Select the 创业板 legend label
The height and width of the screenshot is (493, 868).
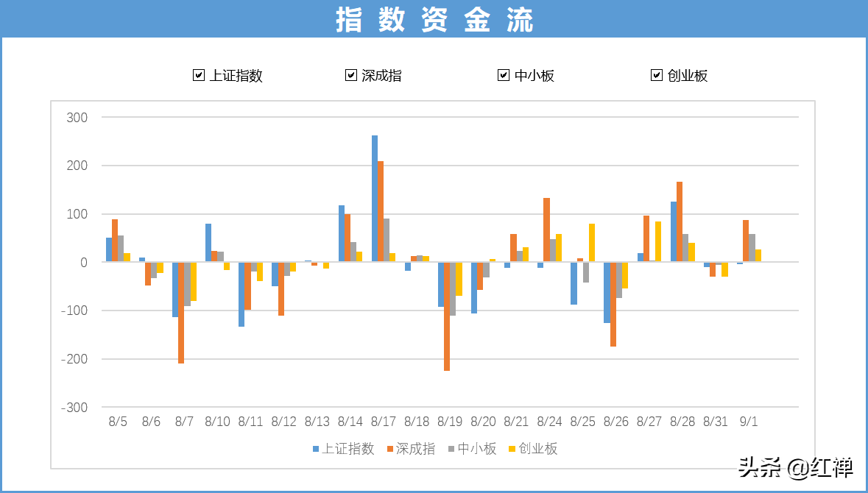[x=537, y=449]
